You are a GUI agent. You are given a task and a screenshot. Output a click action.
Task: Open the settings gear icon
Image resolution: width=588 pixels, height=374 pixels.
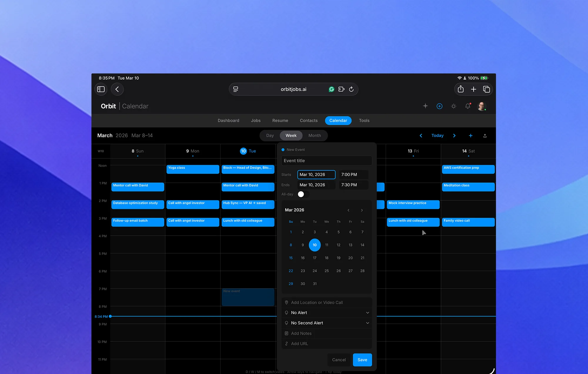[454, 106]
